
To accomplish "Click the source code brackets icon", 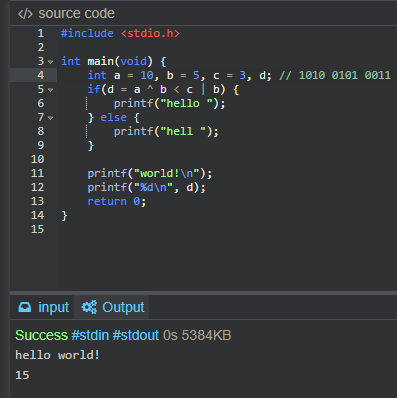I will click(x=25, y=14).
